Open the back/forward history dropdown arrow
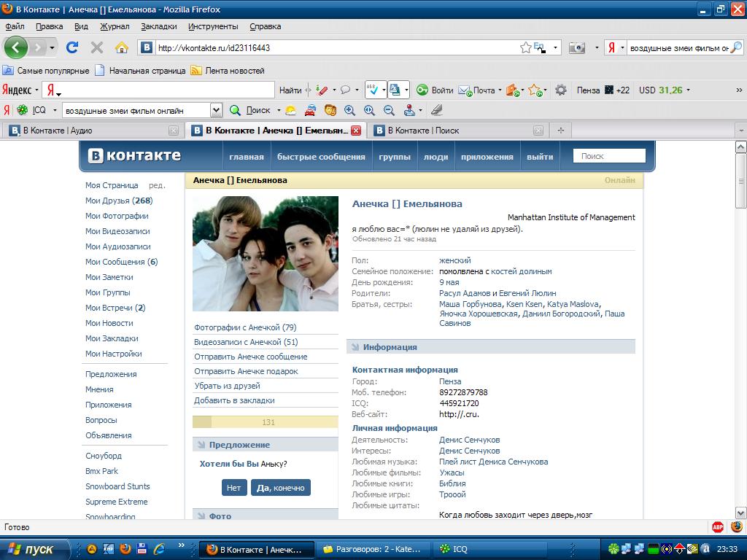The height and width of the screenshot is (560, 747). tap(52, 47)
